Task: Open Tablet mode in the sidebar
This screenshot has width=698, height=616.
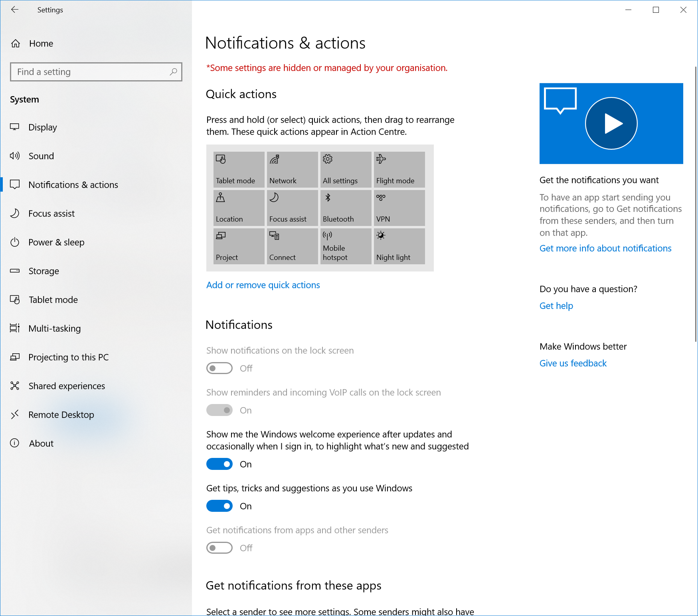Action: point(96,300)
